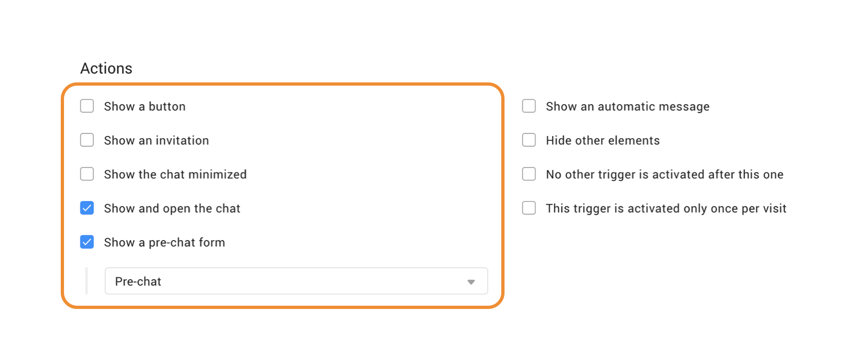Click the 'Show a button' label text

[145, 107]
